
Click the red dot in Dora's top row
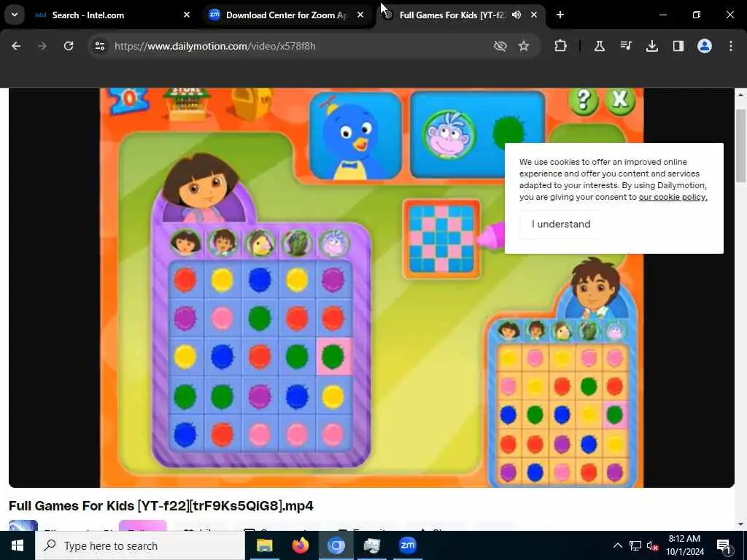[x=185, y=279]
